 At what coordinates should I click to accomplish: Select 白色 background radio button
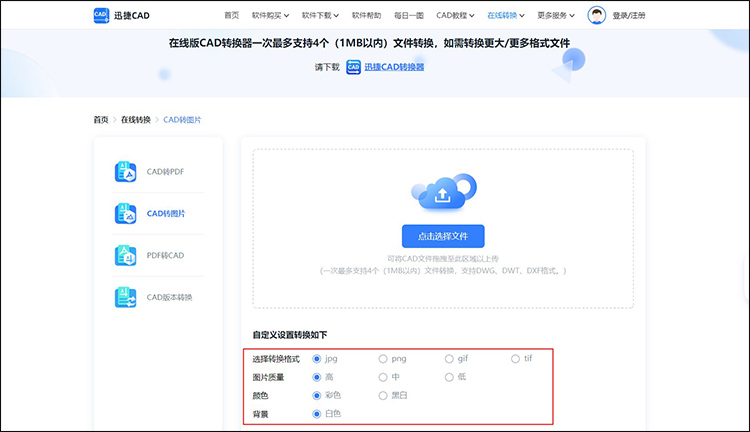[317, 414]
